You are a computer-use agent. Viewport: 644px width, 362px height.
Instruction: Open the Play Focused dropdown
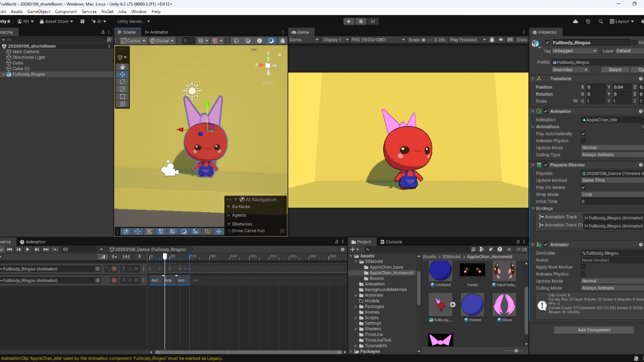click(468, 40)
